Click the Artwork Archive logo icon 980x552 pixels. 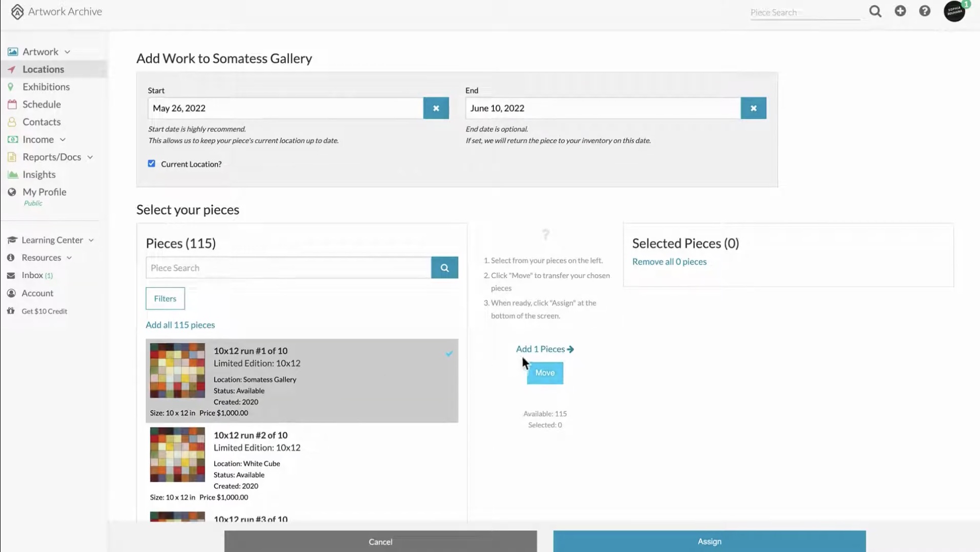tap(17, 12)
